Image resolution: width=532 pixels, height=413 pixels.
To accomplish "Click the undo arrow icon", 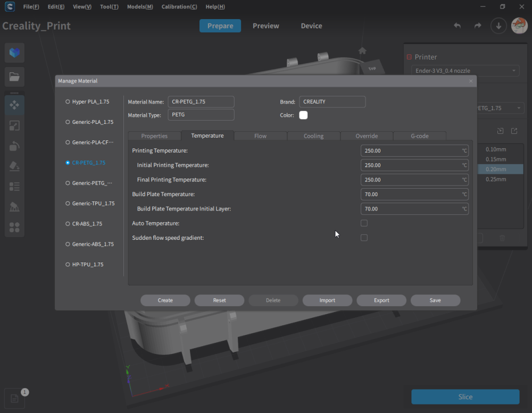I will click(458, 26).
